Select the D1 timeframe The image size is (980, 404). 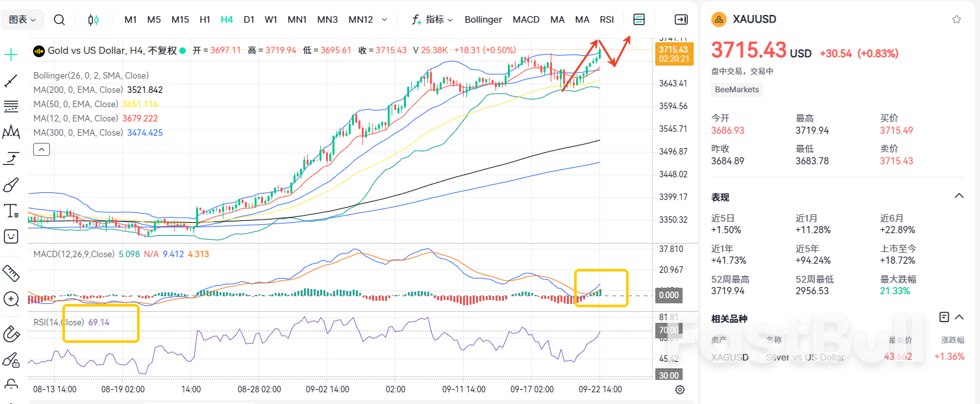249,19
